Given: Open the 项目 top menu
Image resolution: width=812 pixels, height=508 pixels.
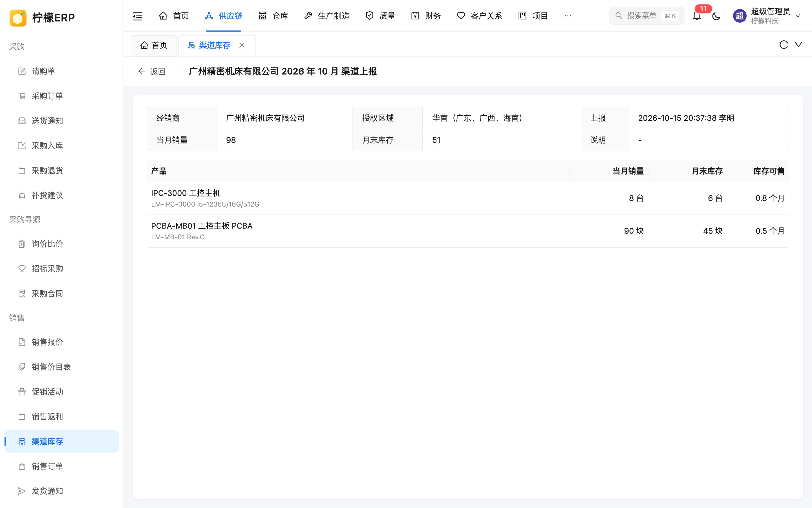Looking at the screenshot, I should [x=533, y=16].
